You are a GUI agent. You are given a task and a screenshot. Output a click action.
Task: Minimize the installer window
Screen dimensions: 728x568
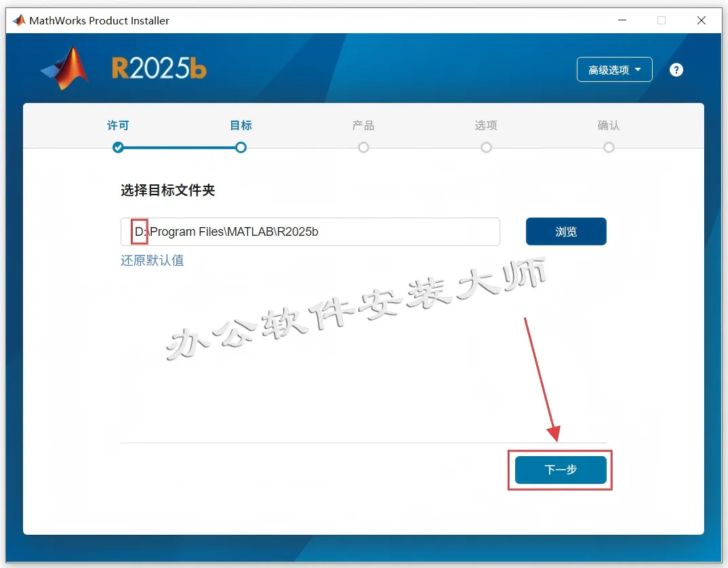[x=622, y=20]
